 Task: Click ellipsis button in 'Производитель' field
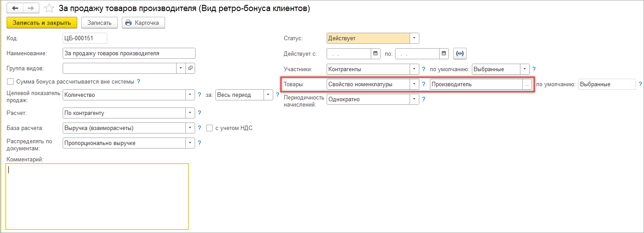tap(527, 84)
